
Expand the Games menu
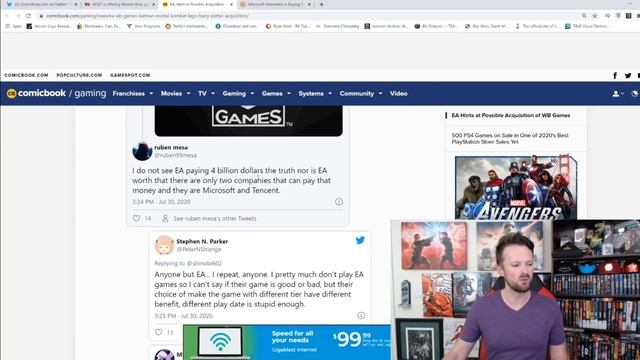click(276, 93)
